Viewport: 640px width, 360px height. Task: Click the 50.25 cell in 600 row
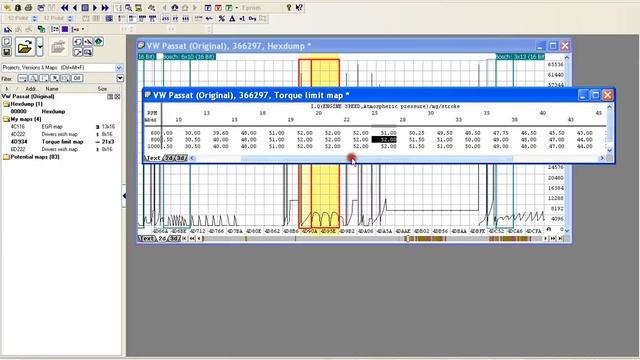coord(416,133)
